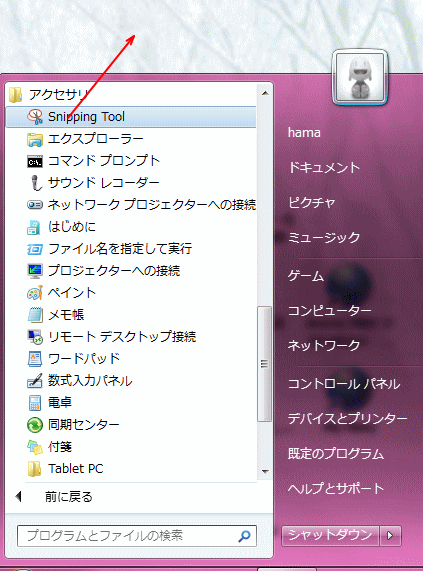The image size is (423, 571).
Task: Click the ネットワーク プロジェクターへの接続 text entry
Action: 152,205
